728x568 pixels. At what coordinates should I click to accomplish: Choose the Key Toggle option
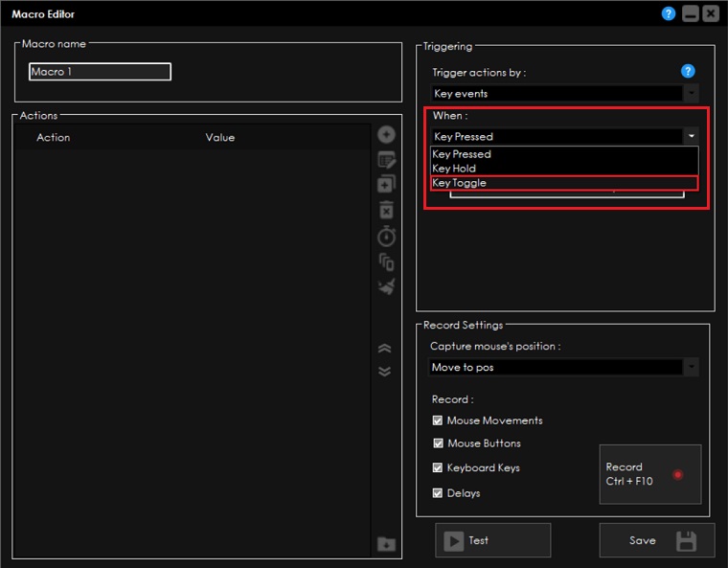coord(564,183)
